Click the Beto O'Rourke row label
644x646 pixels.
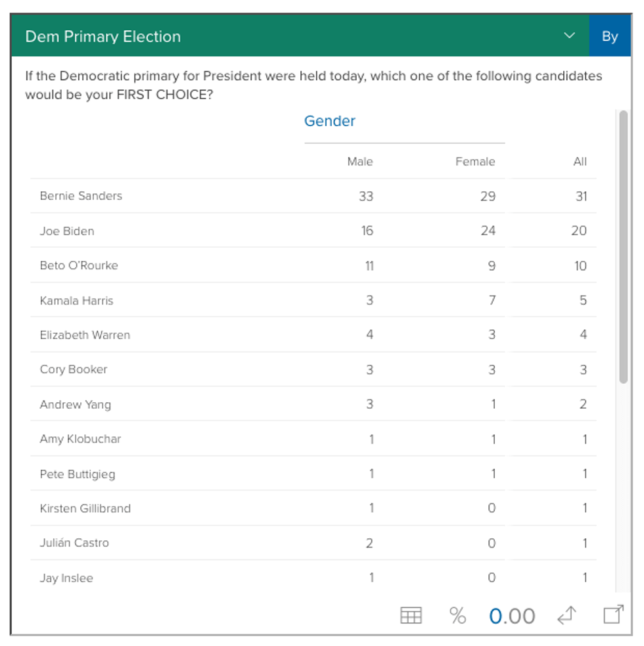point(79,265)
